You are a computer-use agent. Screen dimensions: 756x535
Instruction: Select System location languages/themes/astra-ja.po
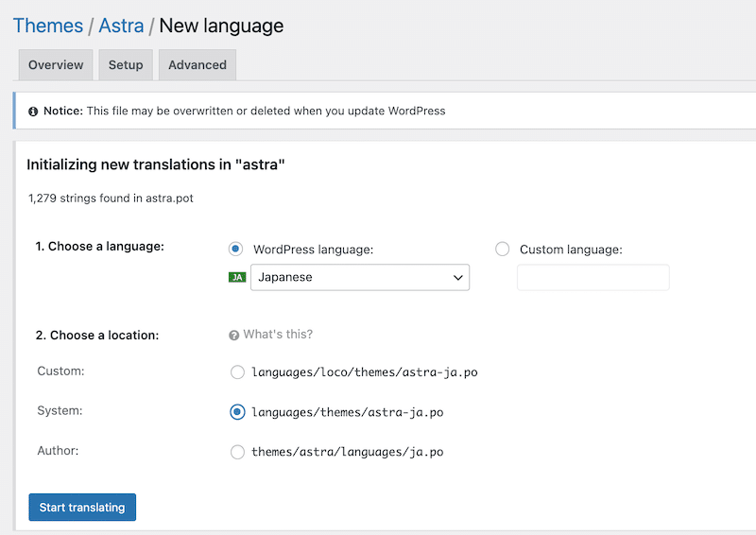coord(237,412)
